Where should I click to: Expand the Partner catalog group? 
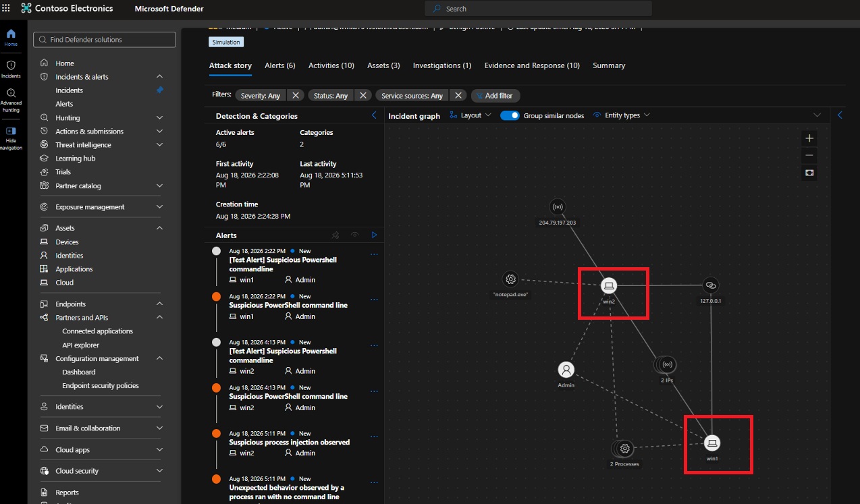(159, 186)
